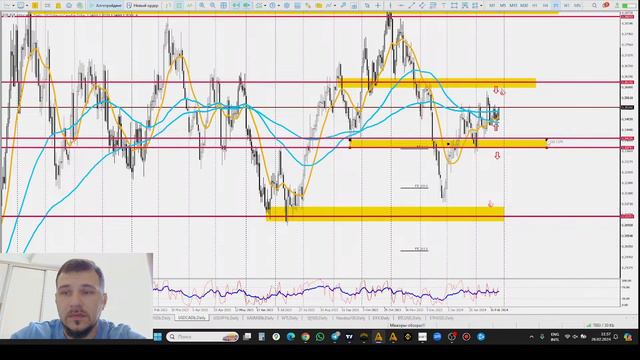Open TradingView from taskbar

click(349, 337)
